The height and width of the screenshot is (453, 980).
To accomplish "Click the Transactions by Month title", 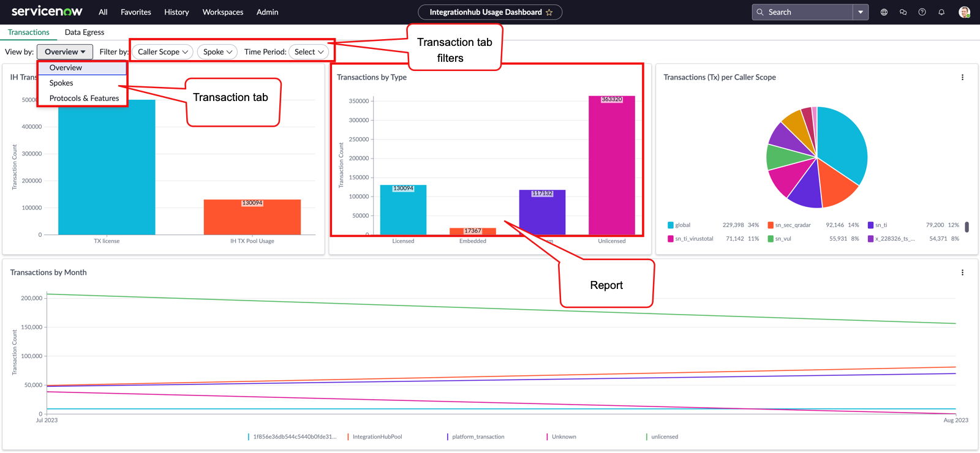I will (x=48, y=272).
